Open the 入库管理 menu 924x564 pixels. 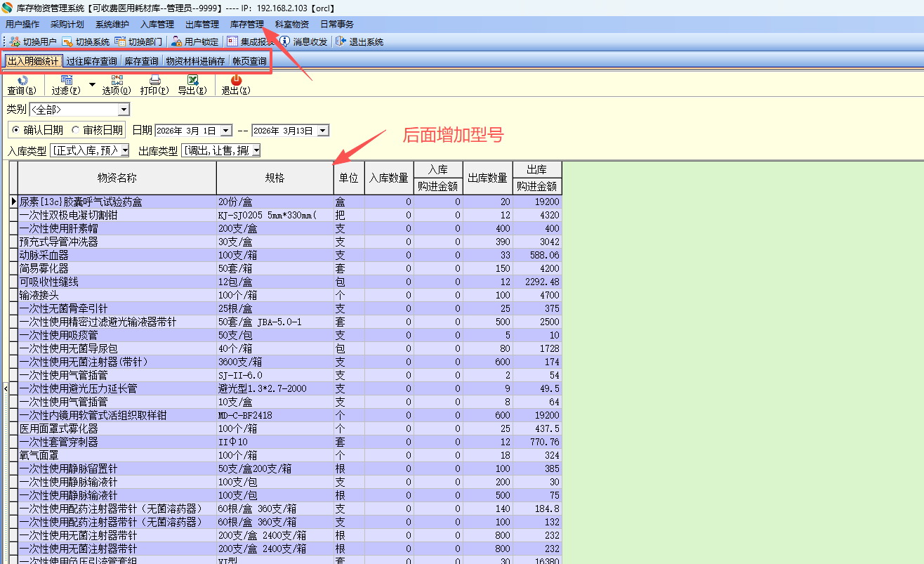pyautogui.click(x=157, y=24)
